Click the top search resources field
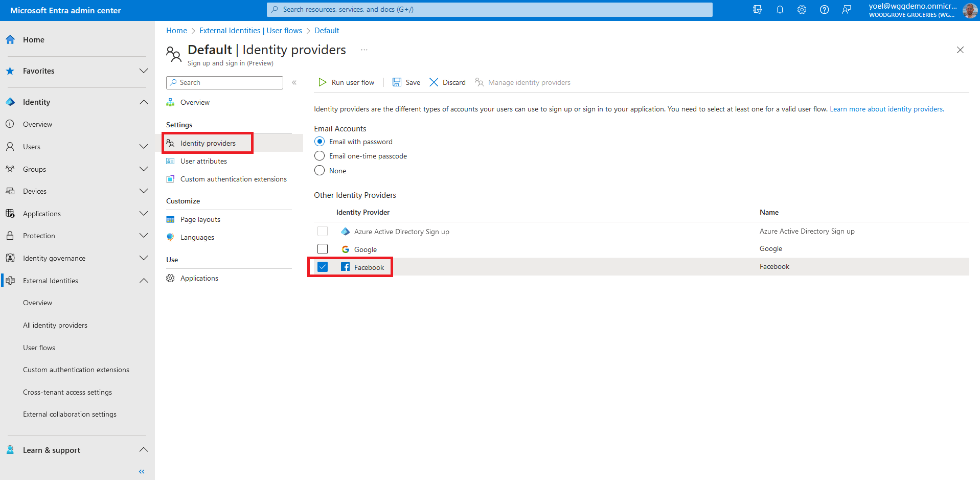This screenshot has width=980, height=480. 489,10
